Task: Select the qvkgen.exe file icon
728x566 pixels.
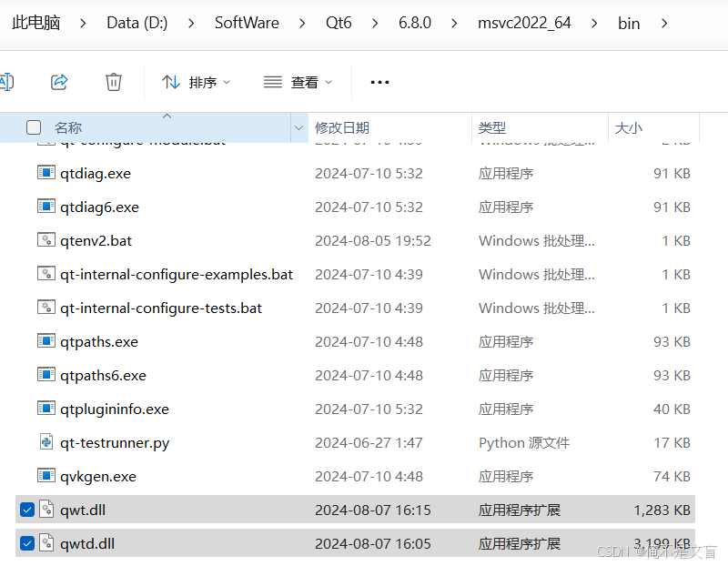Action: [x=46, y=476]
